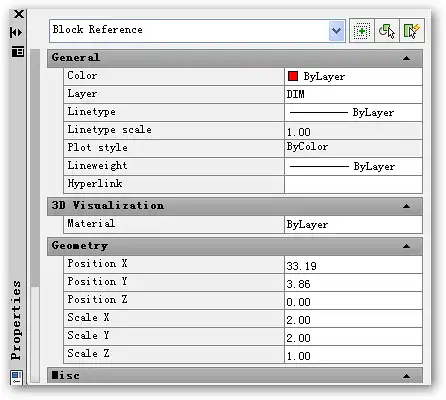
Task: Click the small icon at the palette's bottom-left
Action: 16,378
